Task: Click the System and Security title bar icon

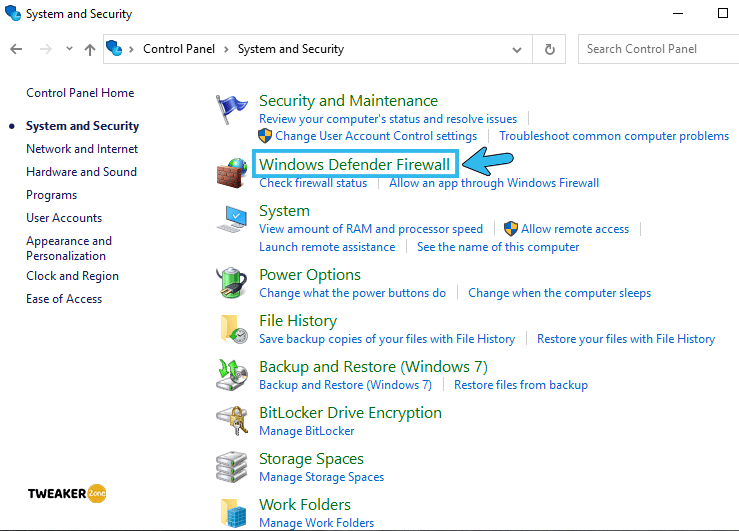Action: pyautogui.click(x=13, y=13)
